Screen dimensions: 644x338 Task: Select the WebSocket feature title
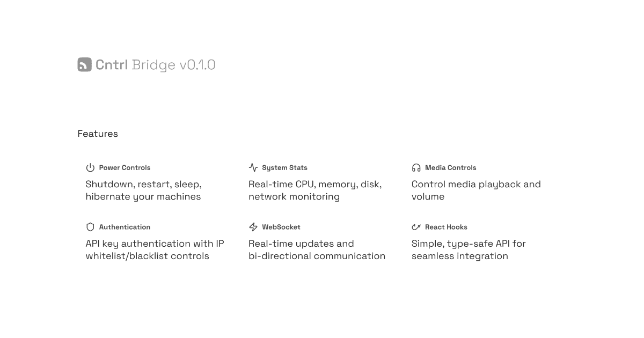pos(281,227)
